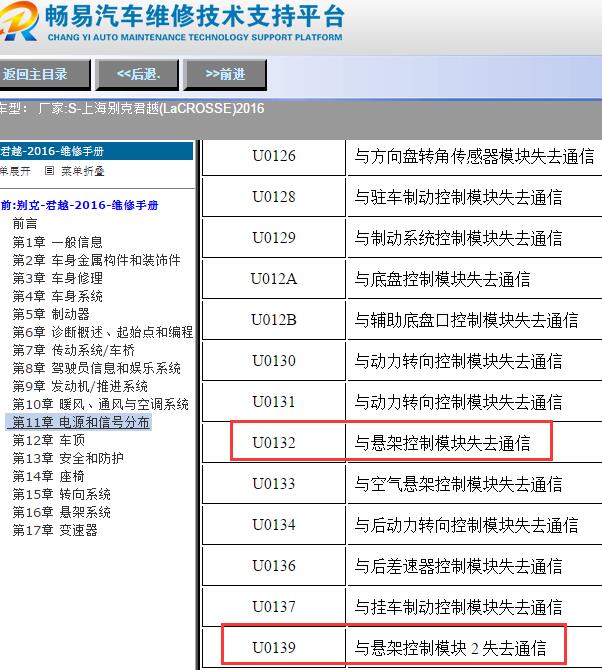Open 第15章 转向系统
This screenshot has width=602, height=670.
click(x=62, y=494)
